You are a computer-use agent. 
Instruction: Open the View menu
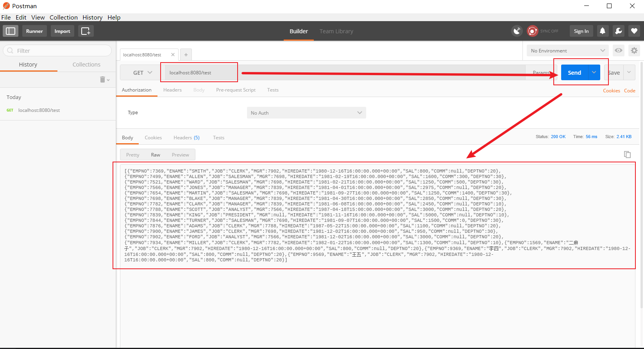[38, 17]
